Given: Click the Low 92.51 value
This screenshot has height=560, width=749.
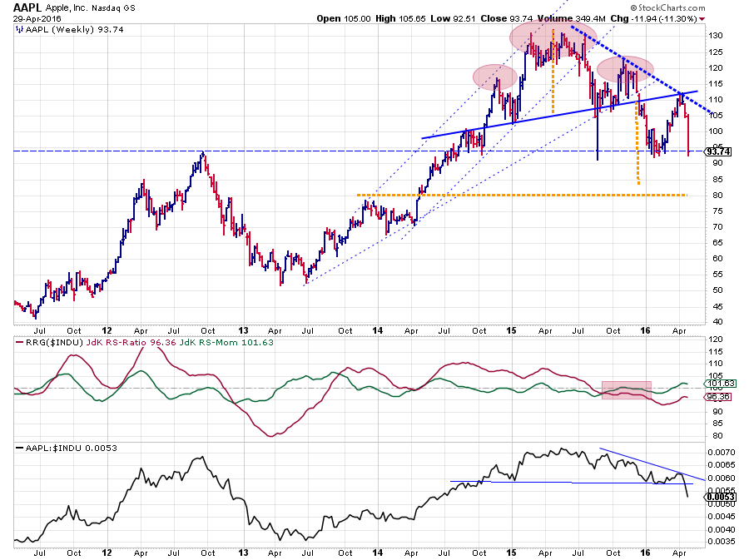Looking at the screenshot, I should coord(453,18).
